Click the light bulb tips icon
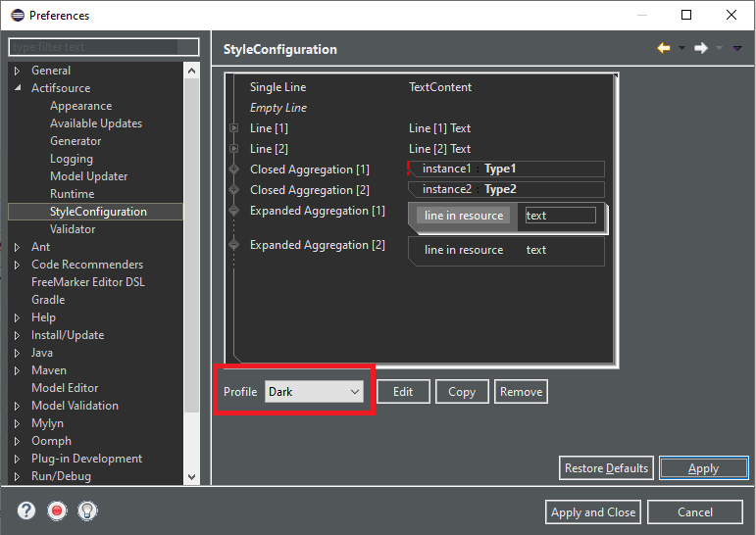The width and height of the screenshot is (756, 535). 87,511
